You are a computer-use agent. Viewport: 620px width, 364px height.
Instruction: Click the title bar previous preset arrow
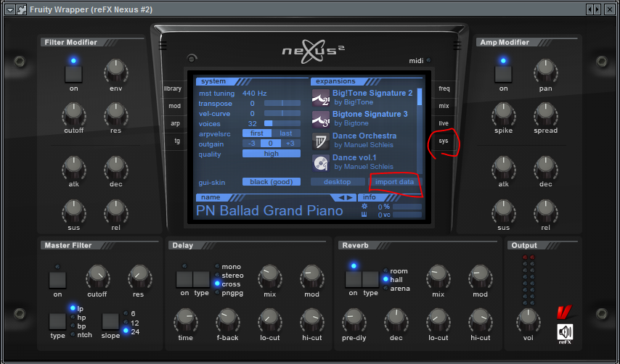[x=590, y=9]
